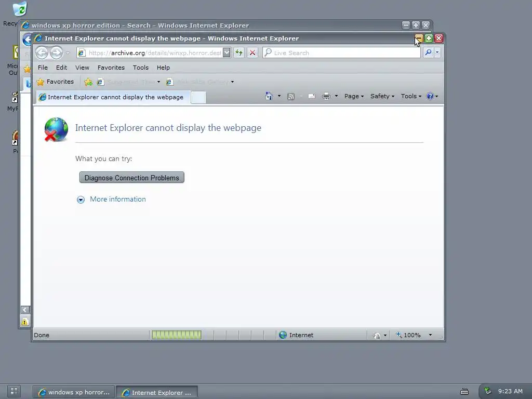The height and width of the screenshot is (399, 532).
Task: Click the archive.org address bar
Action: point(149,53)
